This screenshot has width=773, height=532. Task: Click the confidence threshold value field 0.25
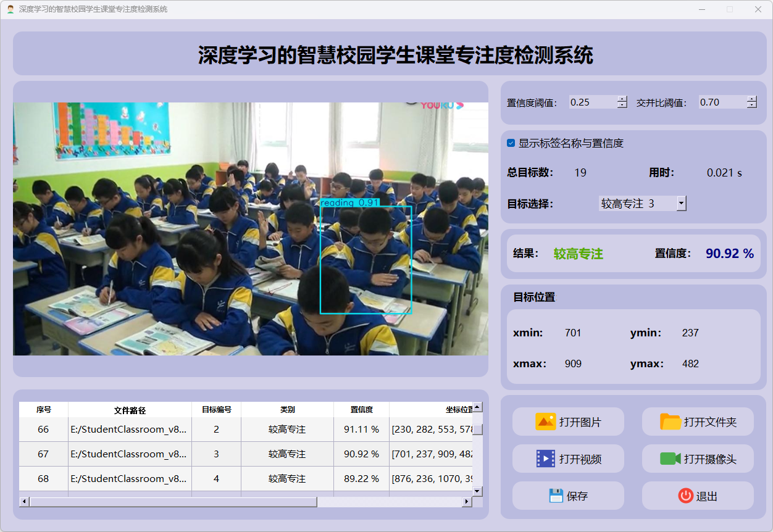tap(591, 102)
